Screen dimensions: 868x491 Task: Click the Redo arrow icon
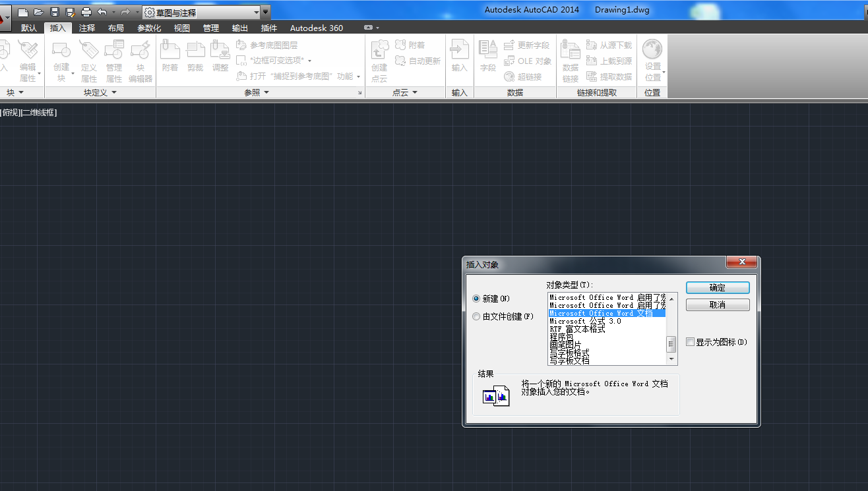pos(125,12)
